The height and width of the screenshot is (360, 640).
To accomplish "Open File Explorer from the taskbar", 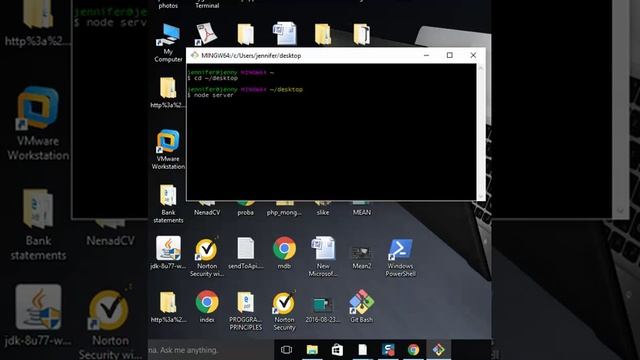I will [312, 350].
